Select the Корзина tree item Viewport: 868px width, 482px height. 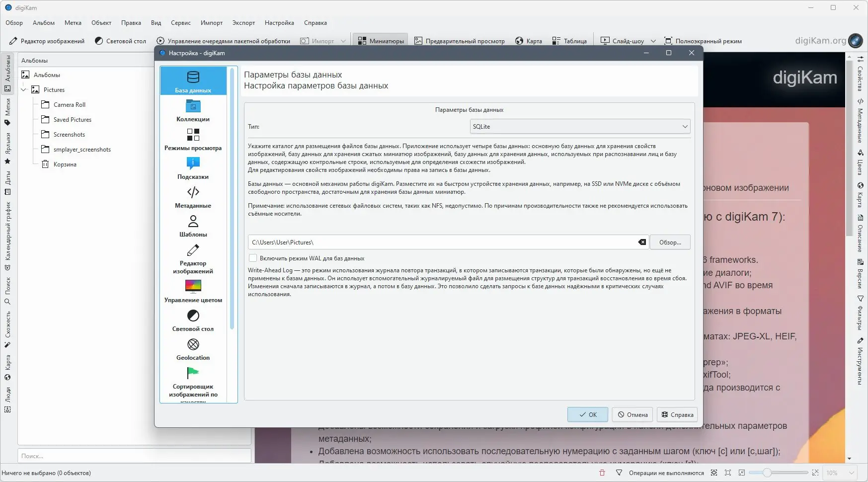point(65,164)
